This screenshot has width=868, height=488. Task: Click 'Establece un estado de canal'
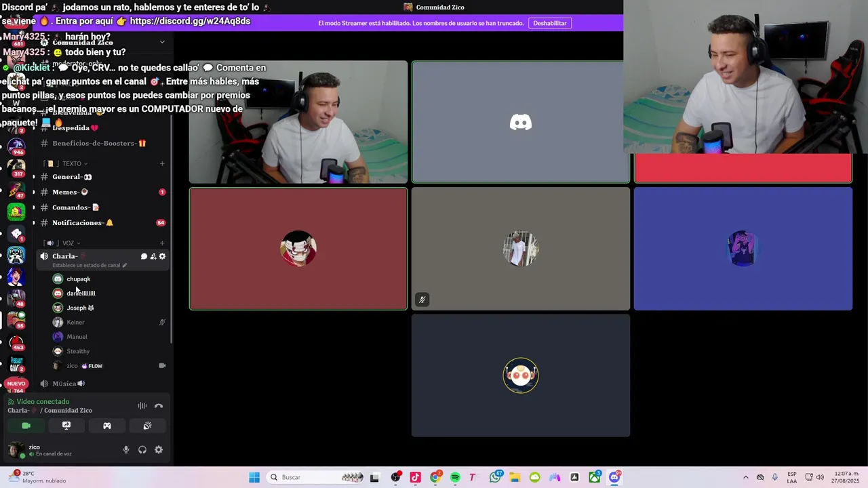pyautogui.click(x=89, y=265)
